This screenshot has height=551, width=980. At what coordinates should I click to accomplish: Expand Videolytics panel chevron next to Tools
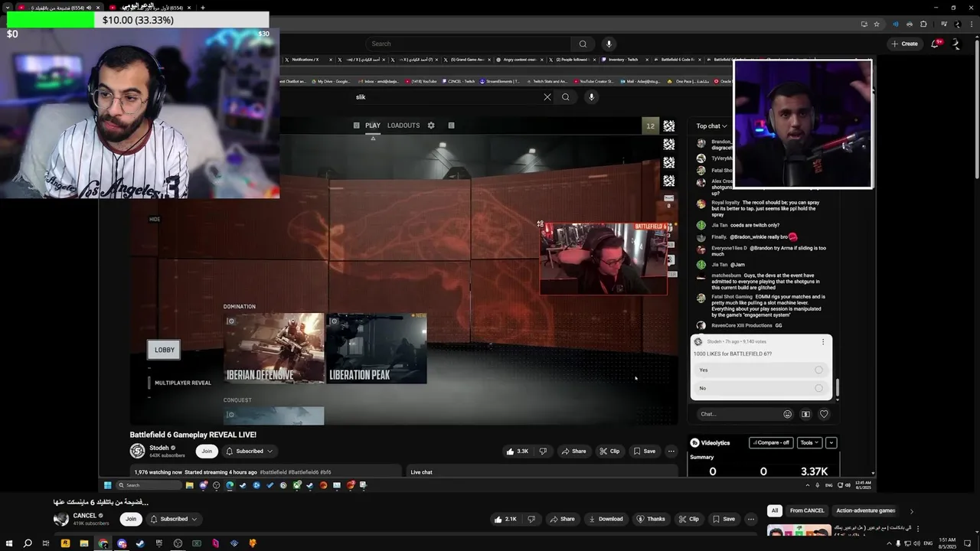tap(831, 442)
